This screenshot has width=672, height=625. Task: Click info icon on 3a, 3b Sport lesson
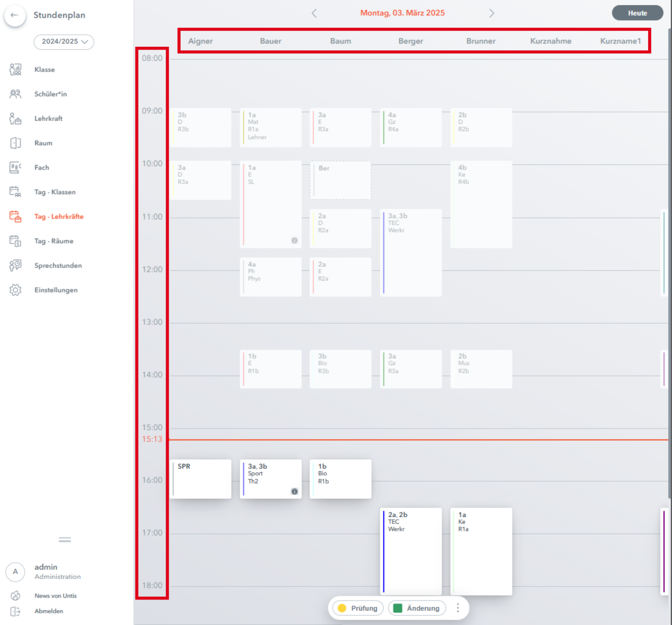[294, 492]
